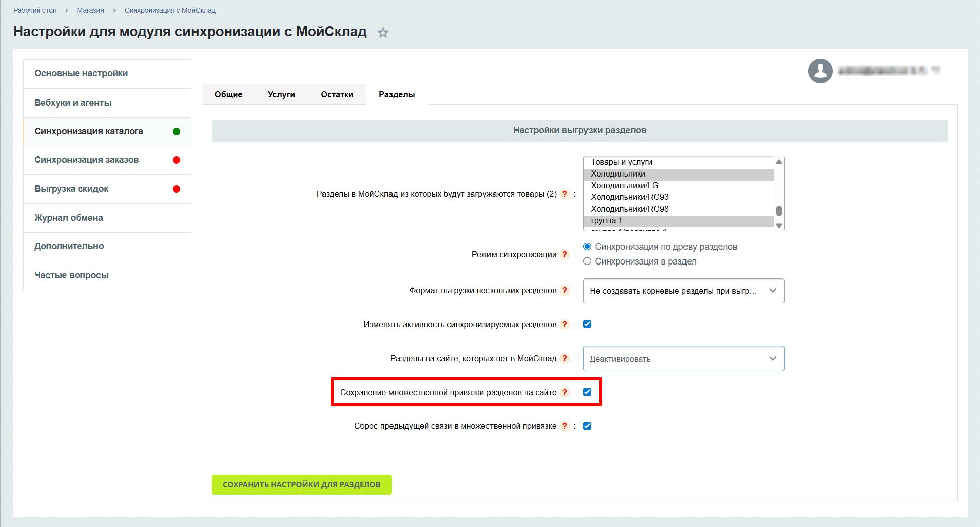
Task: Open Частые вопросы in sidebar
Action: 107,275
